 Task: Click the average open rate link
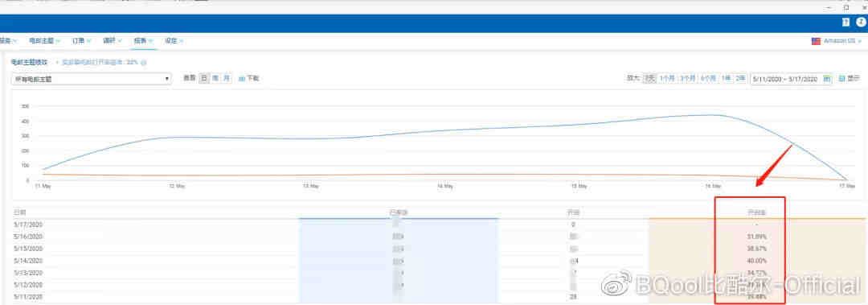click(99, 62)
